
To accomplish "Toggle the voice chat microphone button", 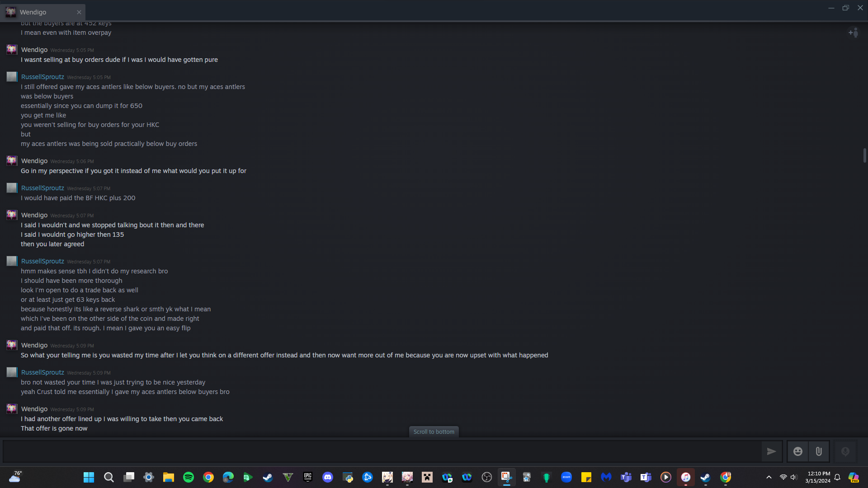I will click(845, 451).
